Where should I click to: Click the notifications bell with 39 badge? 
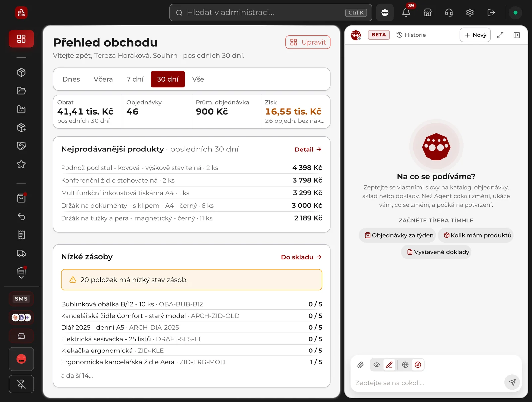(x=406, y=13)
